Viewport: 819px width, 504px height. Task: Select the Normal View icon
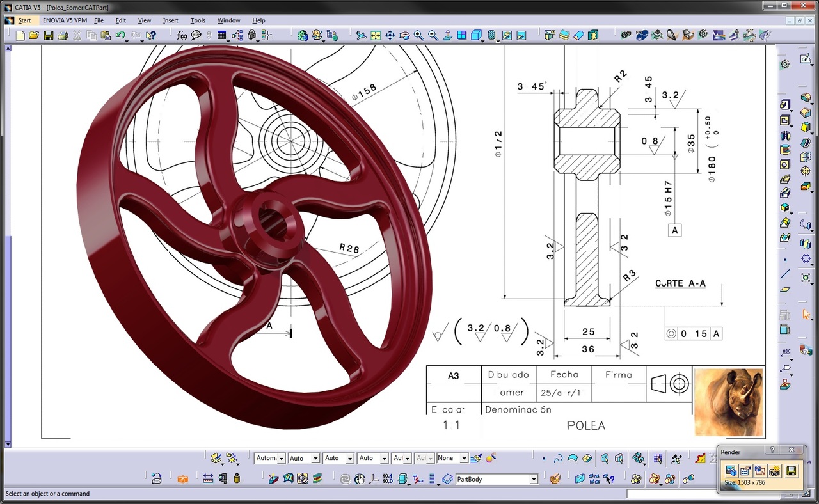click(x=448, y=36)
